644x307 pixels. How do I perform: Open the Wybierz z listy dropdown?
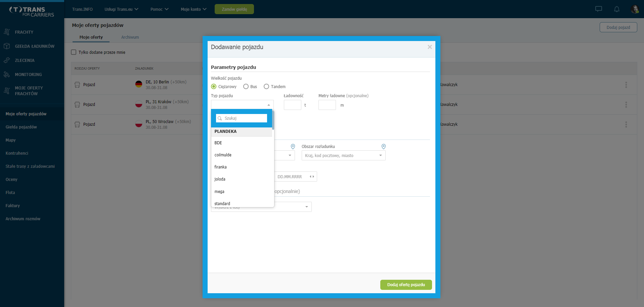click(x=307, y=207)
